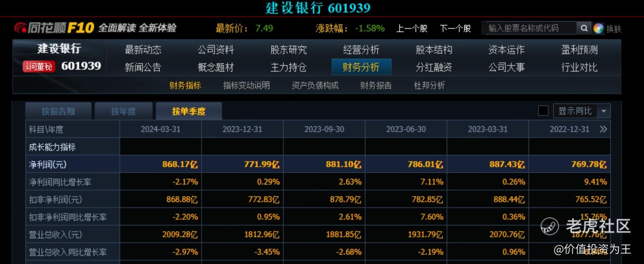Click the 扣非 growth value 7.60%

pos(432,217)
